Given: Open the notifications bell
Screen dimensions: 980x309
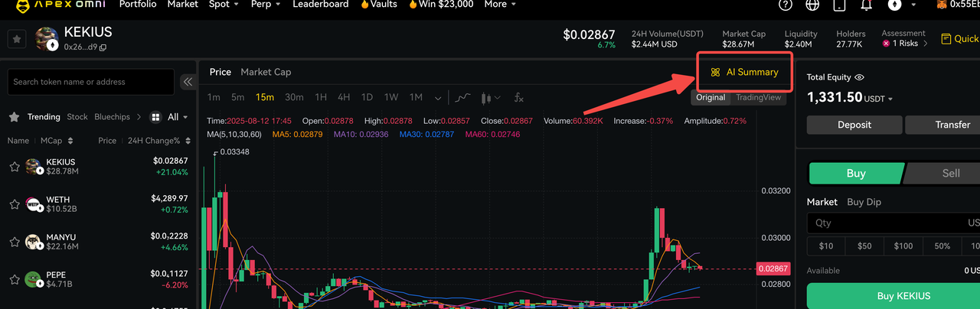Looking at the screenshot, I should tap(867, 5).
